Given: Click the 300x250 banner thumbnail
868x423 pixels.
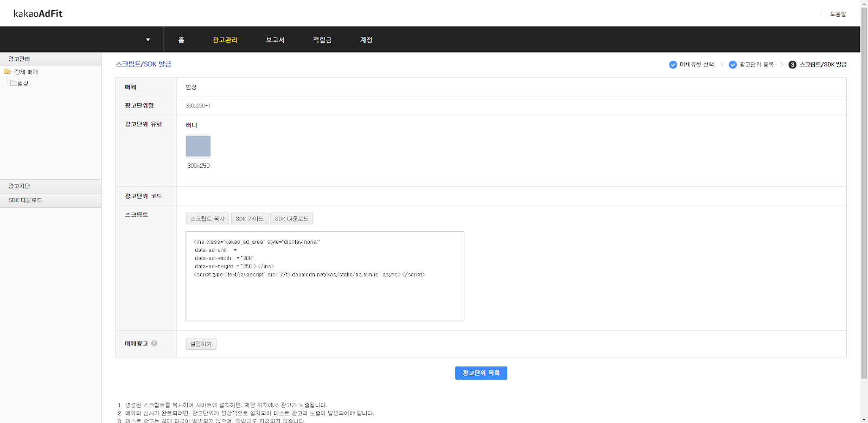Looking at the screenshot, I should click(198, 147).
